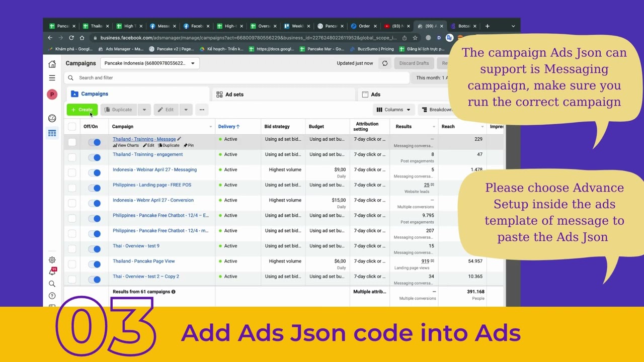The width and height of the screenshot is (644, 362).
Task: Open the Pancake v2 | Page bookmark
Action: pyautogui.click(x=172, y=49)
